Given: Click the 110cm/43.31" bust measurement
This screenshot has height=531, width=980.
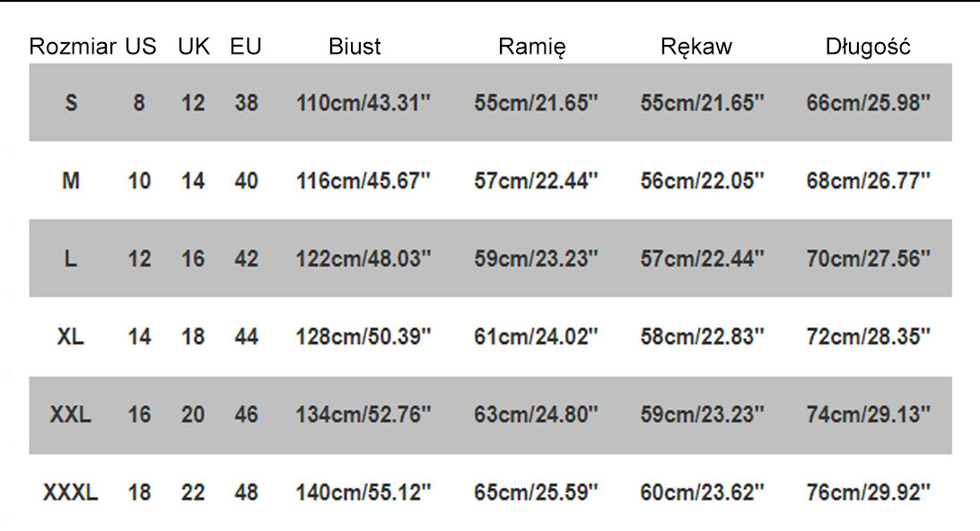Looking at the screenshot, I should (x=364, y=103).
